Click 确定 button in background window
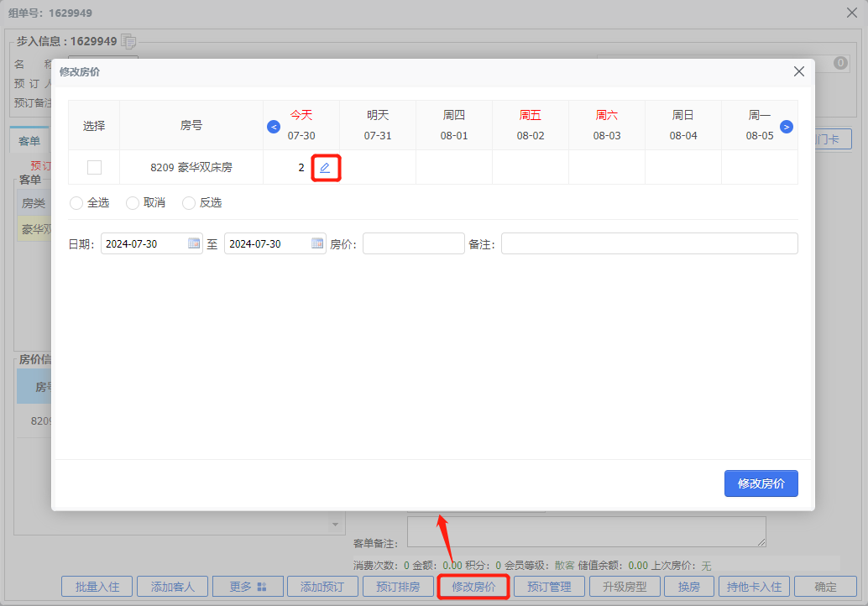This screenshot has height=606, width=868. pyautogui.click(x=825, y=587)
